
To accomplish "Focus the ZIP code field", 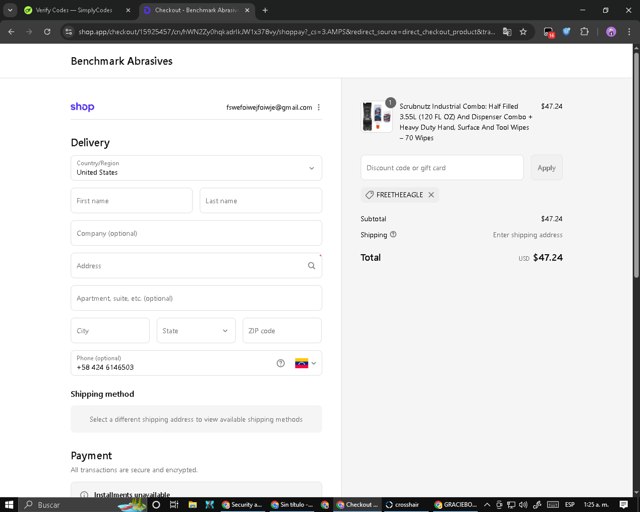I will (x=282, y=331).
